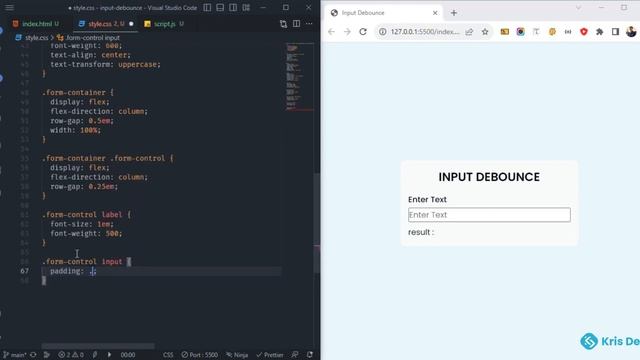Screen dimensions: 640x360
Task: Click the Enter Text input field
Action: tap(489, 215)
